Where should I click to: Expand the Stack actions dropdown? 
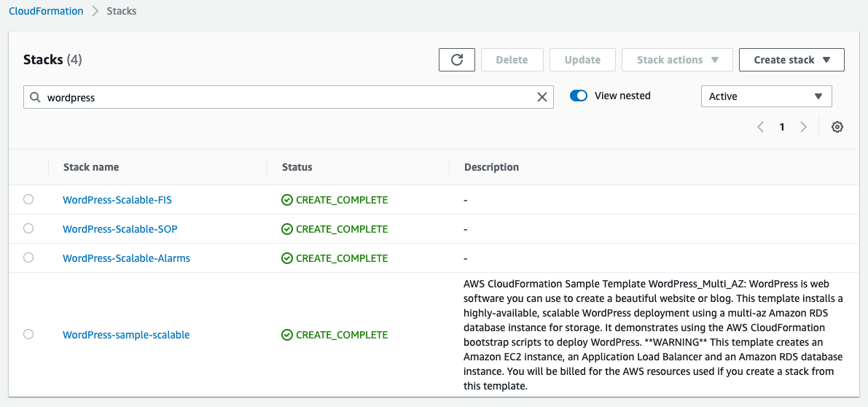coord(677,60)
